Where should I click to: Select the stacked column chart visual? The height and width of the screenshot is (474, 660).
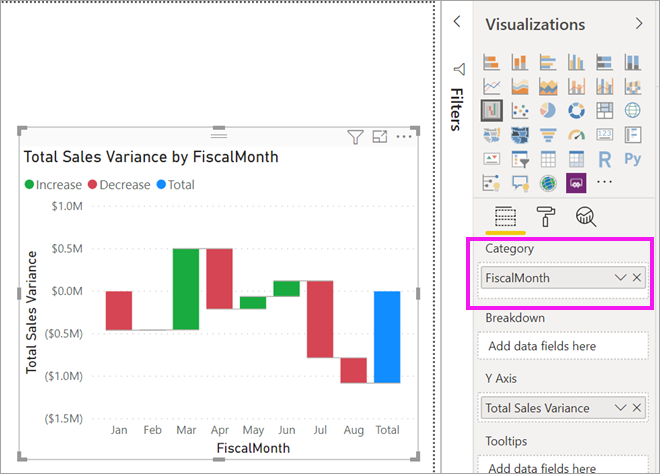(x=520, y=62)
